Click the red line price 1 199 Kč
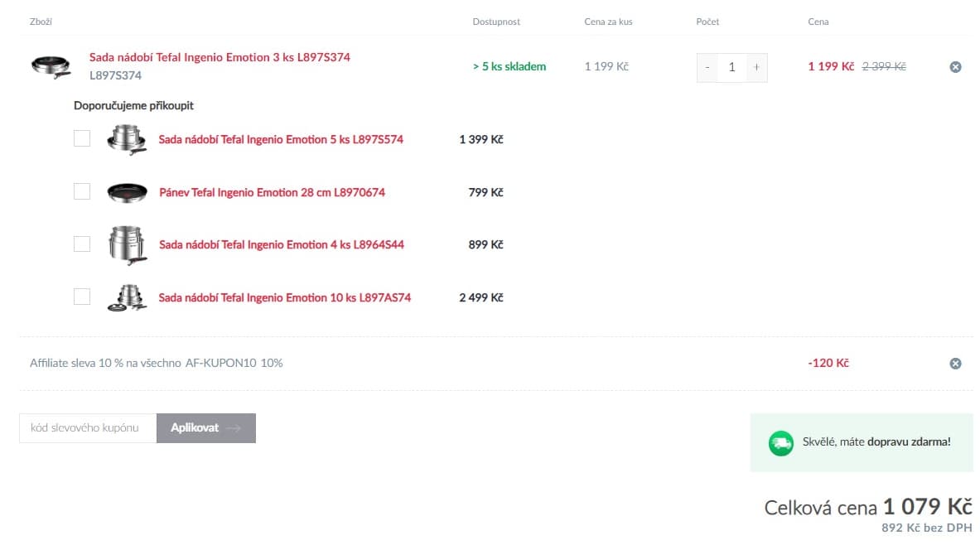The image size is (980, 550). coord(831,66)
